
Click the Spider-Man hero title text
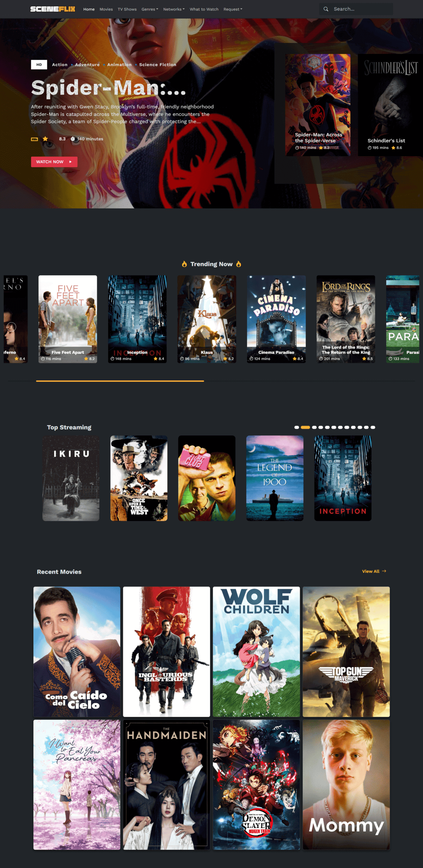click(x=108, y=87)
